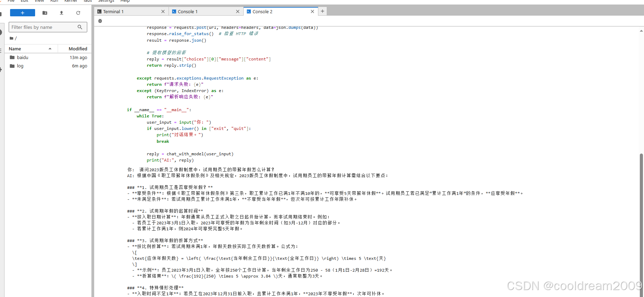Click the '6m ago' modified time

click(80, 66)
